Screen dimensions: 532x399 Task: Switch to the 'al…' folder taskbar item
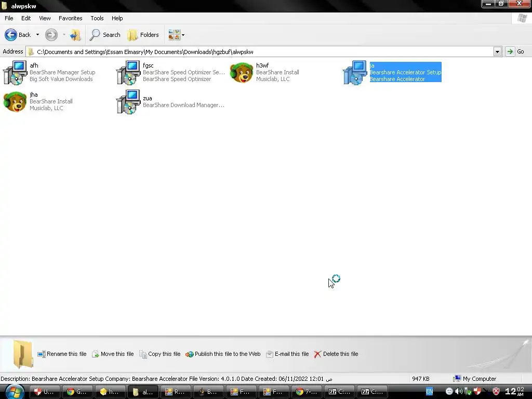tap(143, 392)
